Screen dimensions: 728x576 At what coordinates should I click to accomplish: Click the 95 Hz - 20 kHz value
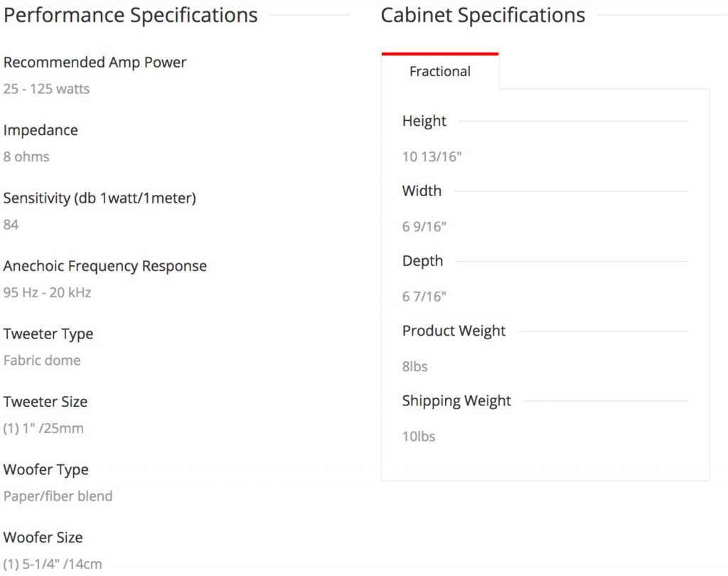point(47,293)
